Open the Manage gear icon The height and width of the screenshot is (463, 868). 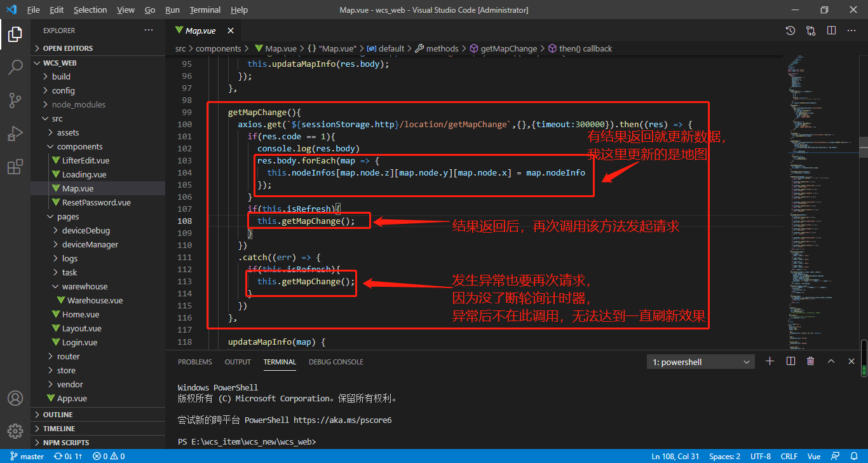15,431
